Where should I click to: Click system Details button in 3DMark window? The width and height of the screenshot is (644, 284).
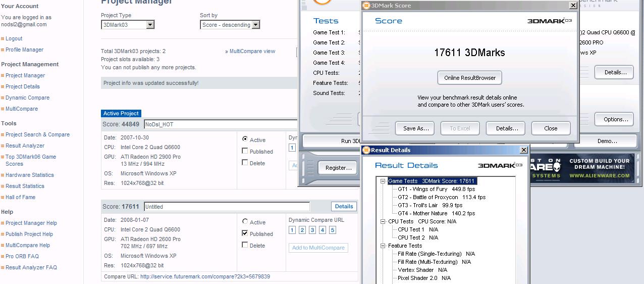(614, 72)
